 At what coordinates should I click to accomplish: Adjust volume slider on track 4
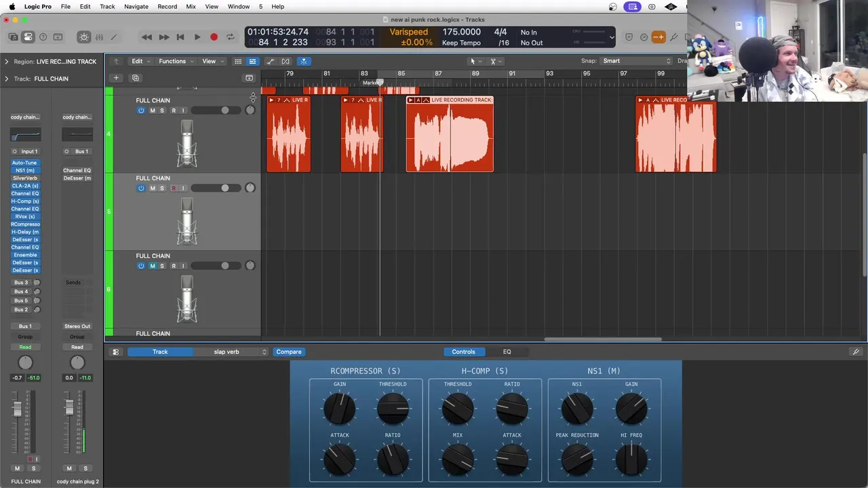(216, 110)
